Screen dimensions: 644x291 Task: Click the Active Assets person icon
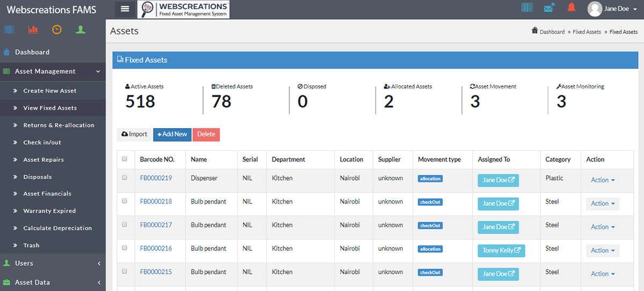128,86
